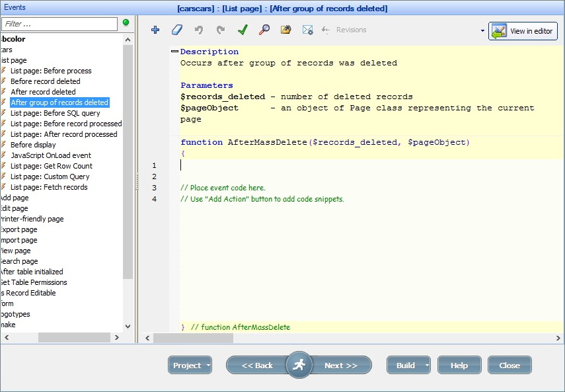This screenshot has width=565, height=392.
Task: Click the Redo arrow in toolbar
Action: pyautogui.click(x=221, y=30)
